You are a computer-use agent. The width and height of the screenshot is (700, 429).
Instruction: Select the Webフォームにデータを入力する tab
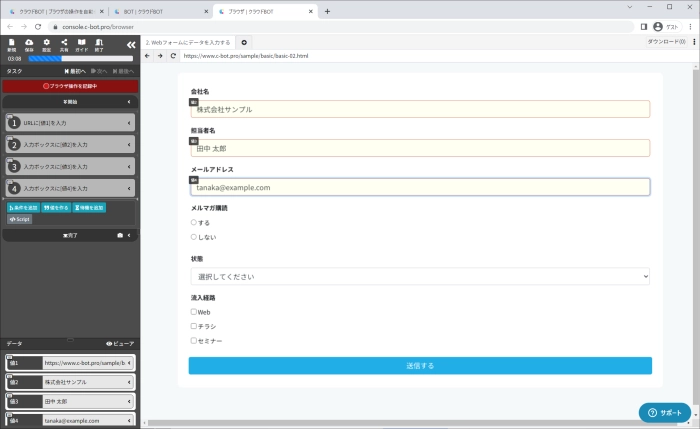[188, 43]
